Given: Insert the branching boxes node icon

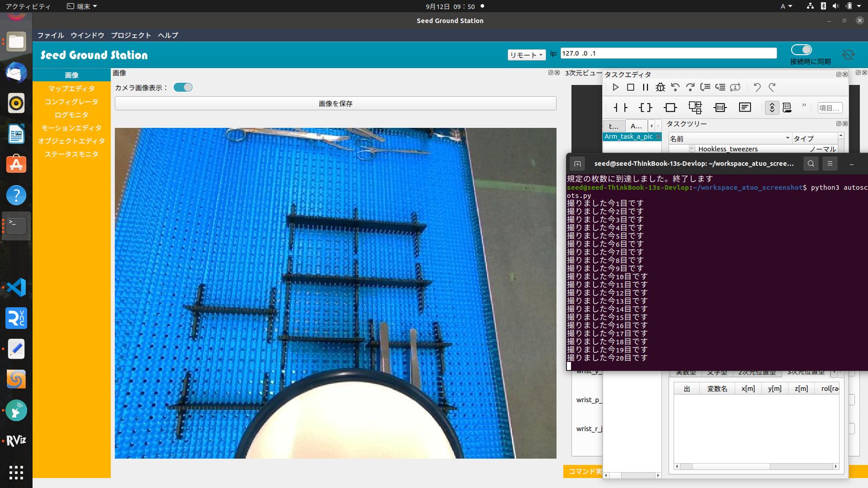Looking at the screenshot, I should 695,108.
